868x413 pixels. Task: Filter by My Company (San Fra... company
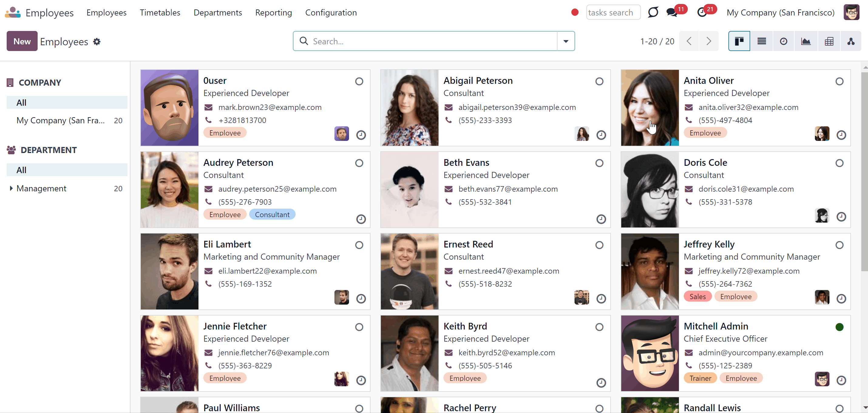pos(67,121)
